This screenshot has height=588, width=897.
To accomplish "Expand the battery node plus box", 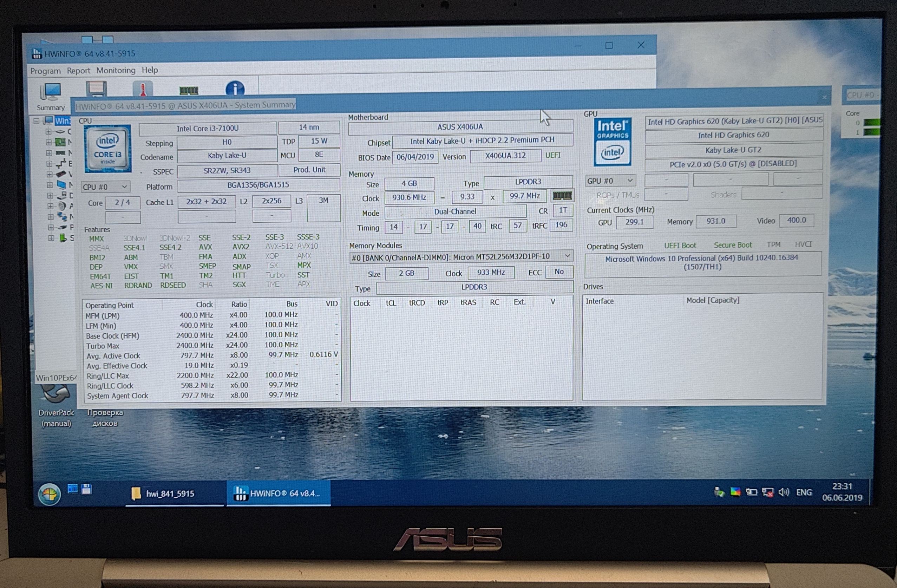I will tap(51, 238).
